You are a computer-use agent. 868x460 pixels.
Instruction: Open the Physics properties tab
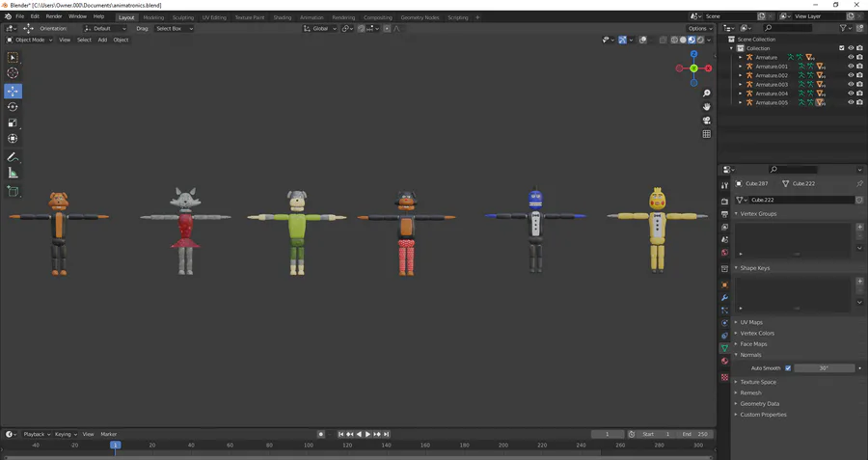coord(724,323)
